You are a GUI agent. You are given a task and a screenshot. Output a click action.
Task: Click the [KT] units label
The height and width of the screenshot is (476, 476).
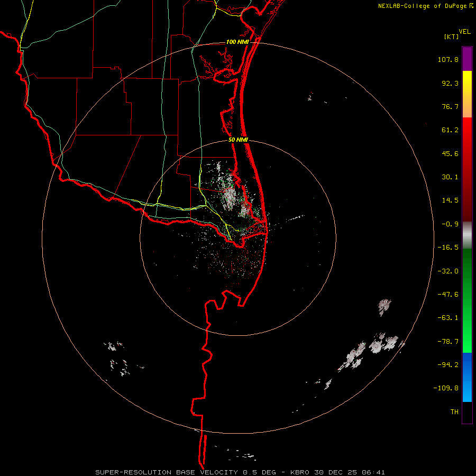(x=452, y=36)
